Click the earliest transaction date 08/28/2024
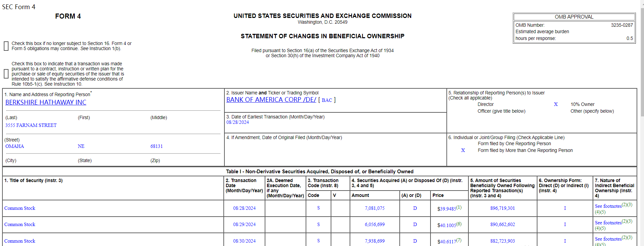The width and height of the screenshot is (644, 246). point(238,122)
